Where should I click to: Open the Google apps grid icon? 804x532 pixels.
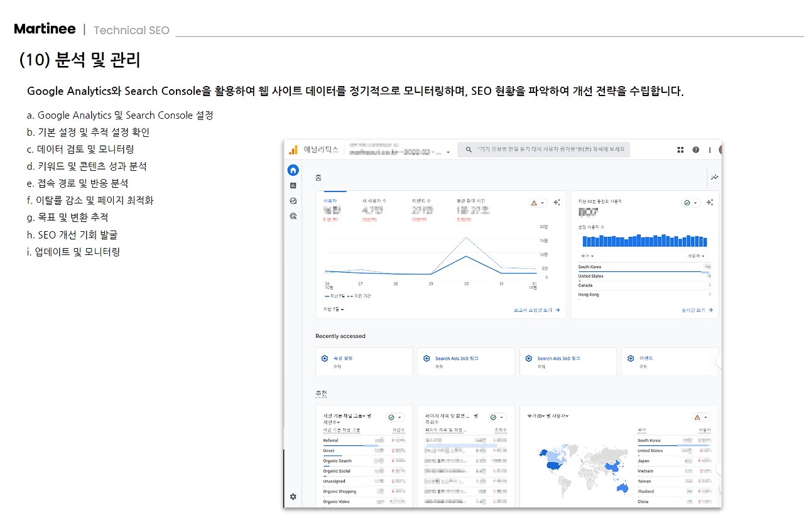[680, 149]
